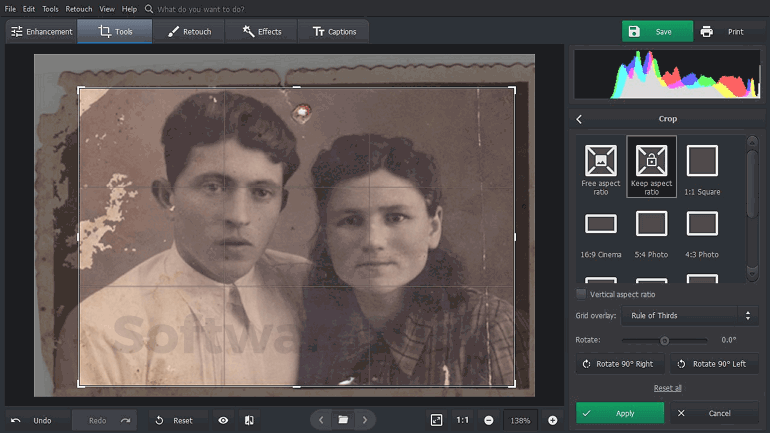This screenshot has width=770, height=433.
Task: Select Keep aspect ratio lock option
Action: (x=651, y=161)
